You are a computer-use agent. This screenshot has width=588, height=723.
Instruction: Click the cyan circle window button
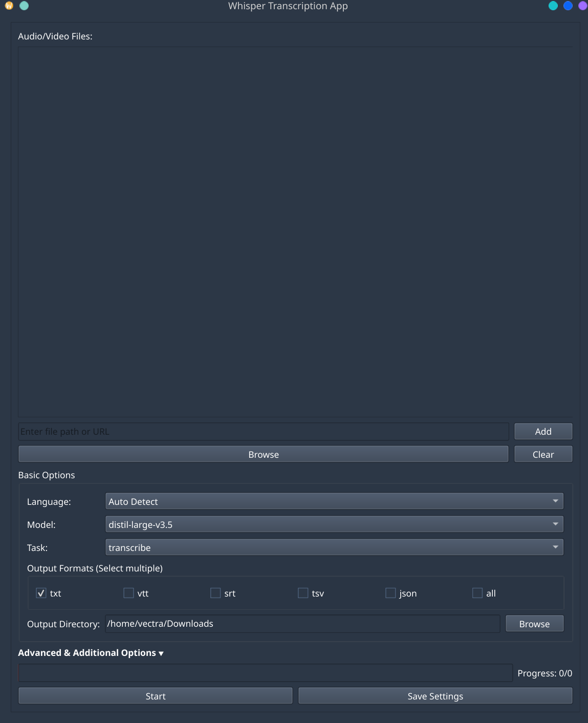tap(553, 6)
